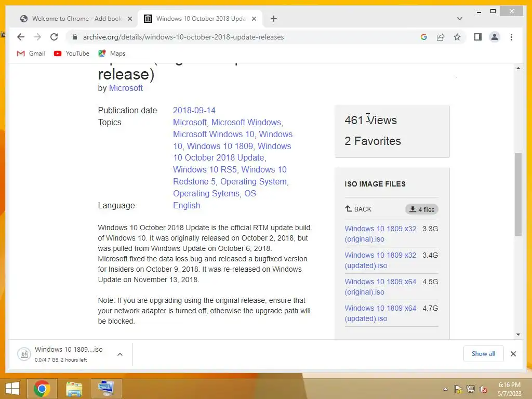Image resolution: width=532 pixels, height=399 pixels.
Task: Download Windows 10 1809 x32 (updated).iso
Action: [x=380, y=260]
